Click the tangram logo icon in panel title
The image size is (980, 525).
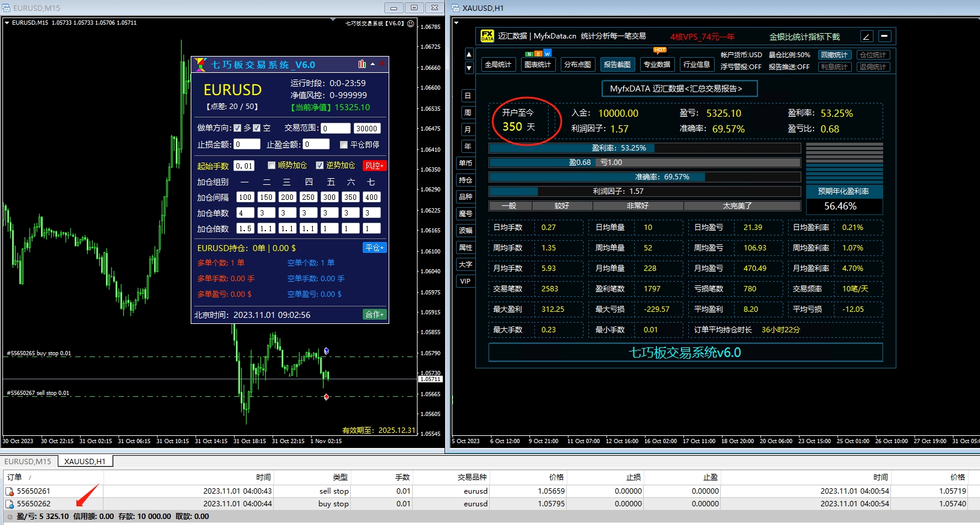[x=201, y=64]
